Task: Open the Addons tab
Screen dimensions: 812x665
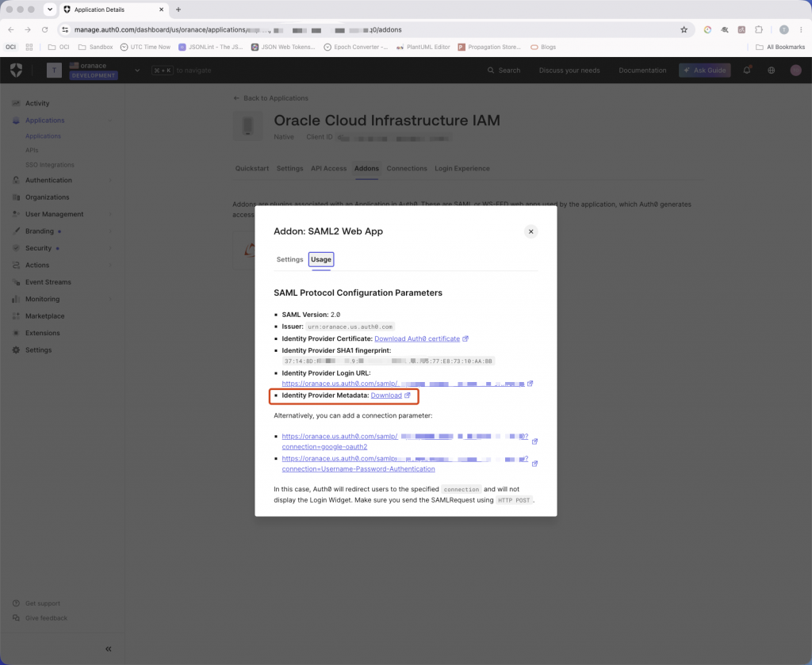Action: (366, 169)
